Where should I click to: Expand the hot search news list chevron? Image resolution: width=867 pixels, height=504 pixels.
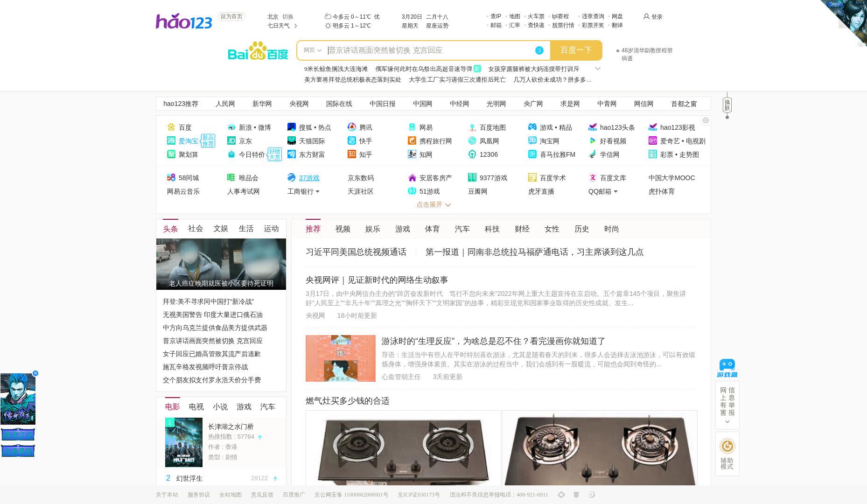(598, 69)
